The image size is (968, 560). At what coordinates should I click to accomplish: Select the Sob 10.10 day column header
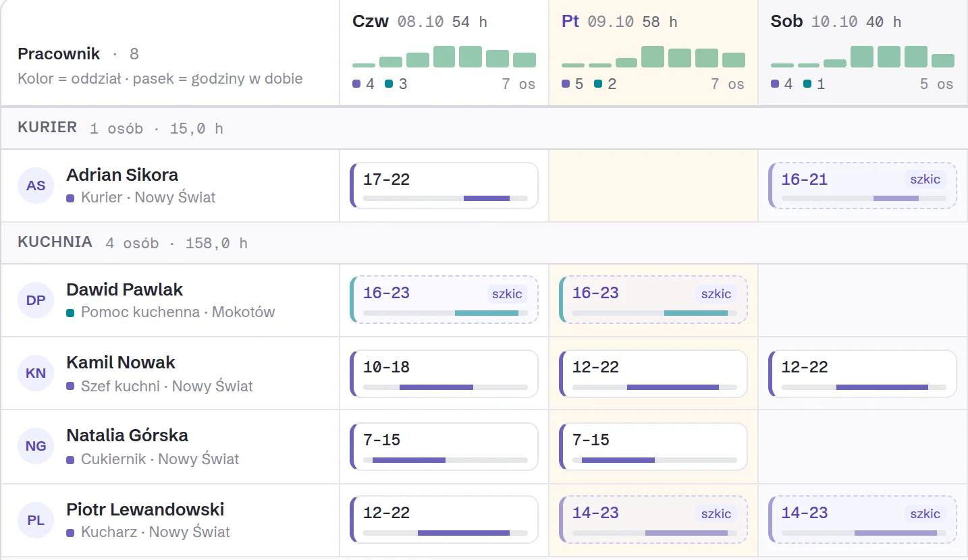coord(863,53)
